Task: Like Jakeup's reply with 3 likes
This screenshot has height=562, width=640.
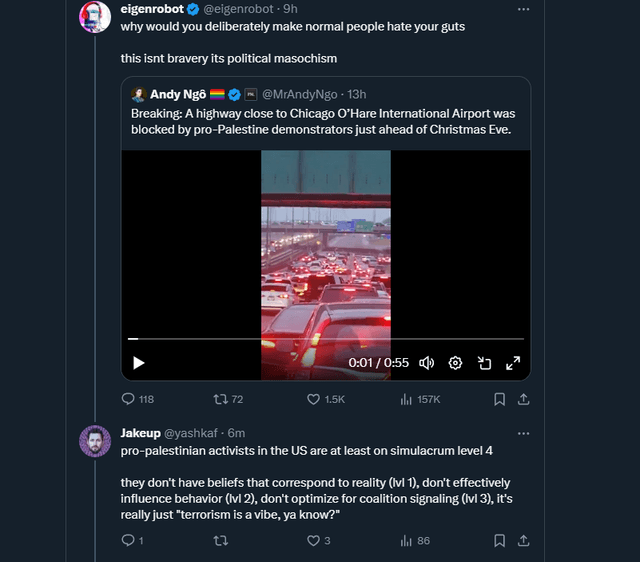Action: coord(314,541)
